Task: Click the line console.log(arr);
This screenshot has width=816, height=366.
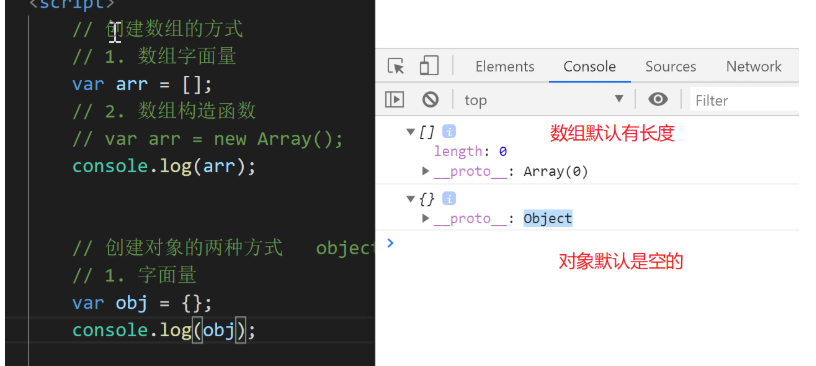Action: click(x=164, y=166)
